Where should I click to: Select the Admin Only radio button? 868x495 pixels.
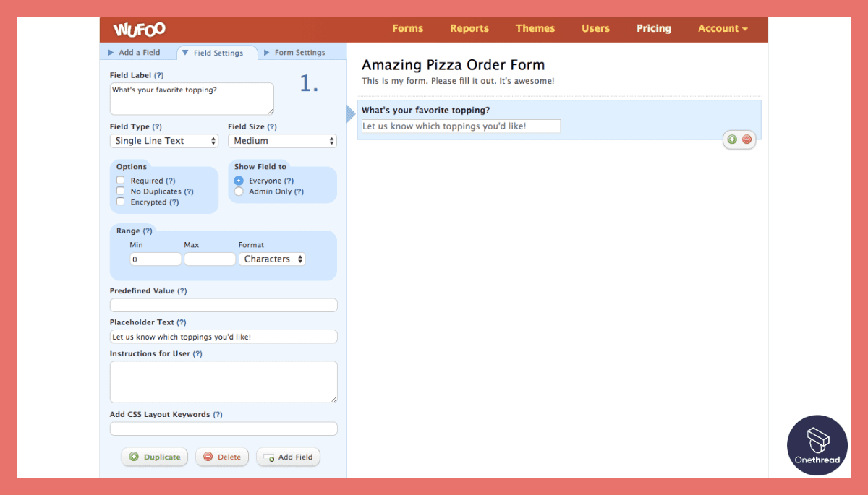[239, 191]
